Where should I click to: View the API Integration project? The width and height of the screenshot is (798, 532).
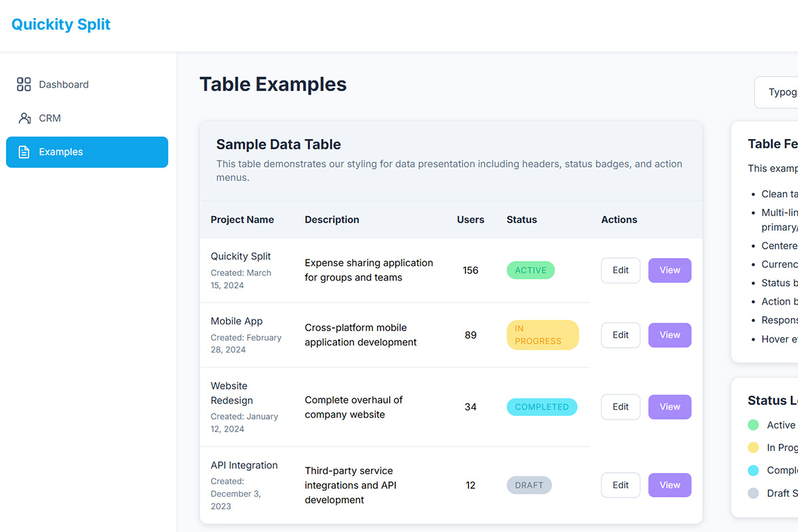coord(670,485)
